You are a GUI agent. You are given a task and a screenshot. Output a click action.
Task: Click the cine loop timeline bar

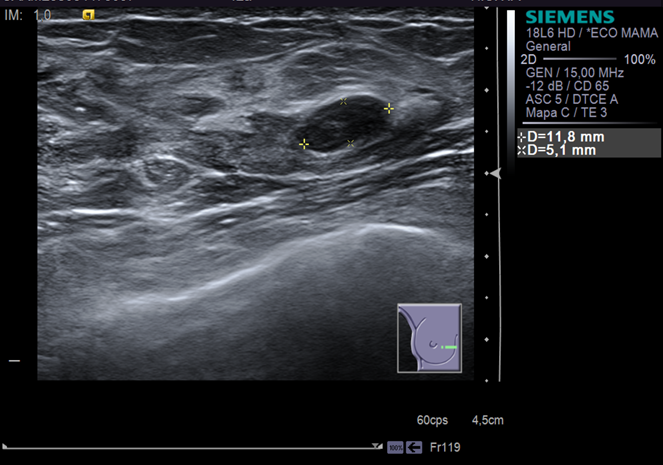[x=191, y=448]
